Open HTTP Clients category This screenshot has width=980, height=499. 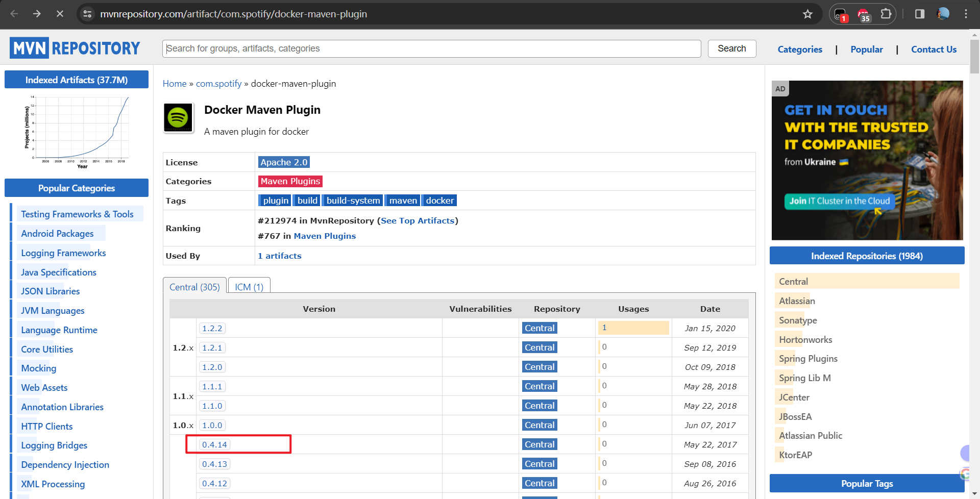46,426
